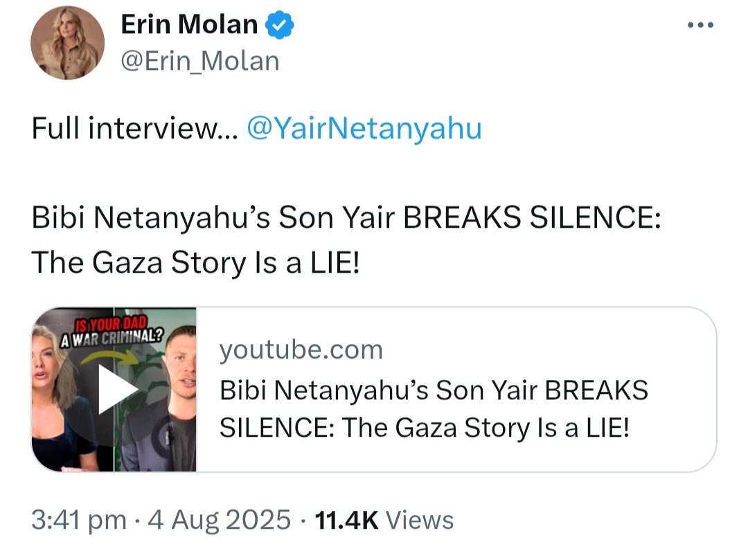Click the Erin Molan display name

point(189,26)
